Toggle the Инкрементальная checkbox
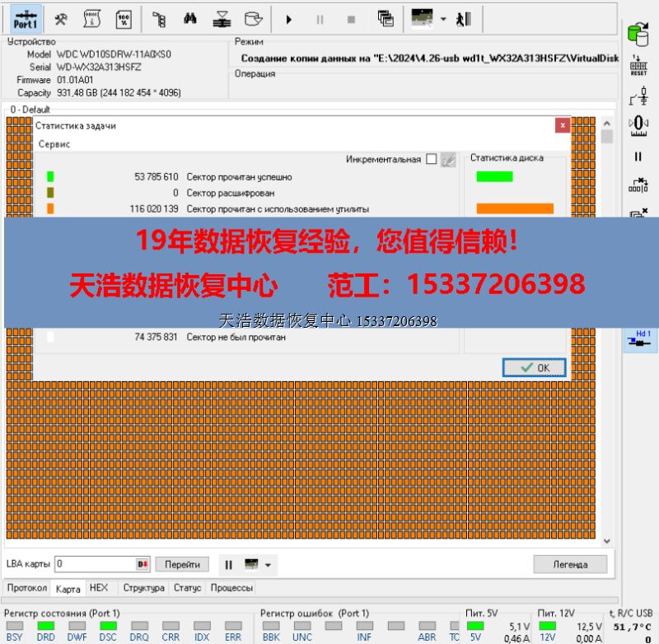Image resolution: width=659 pixels, height=644 pixels. (431, 160)
